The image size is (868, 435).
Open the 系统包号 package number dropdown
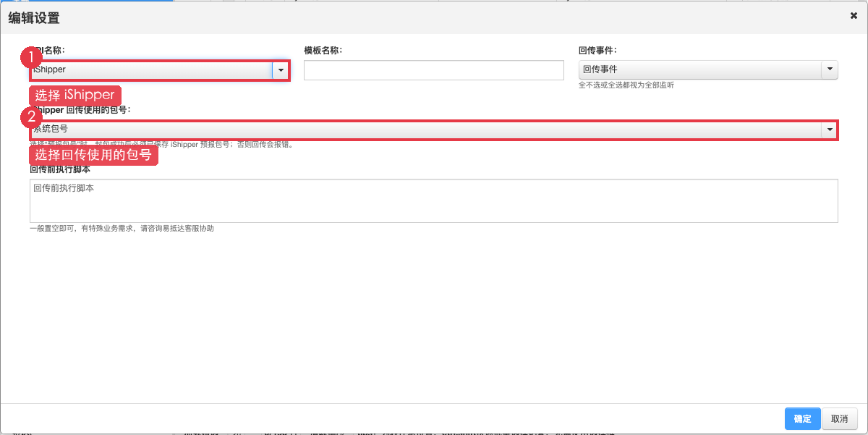pos(433,130)
